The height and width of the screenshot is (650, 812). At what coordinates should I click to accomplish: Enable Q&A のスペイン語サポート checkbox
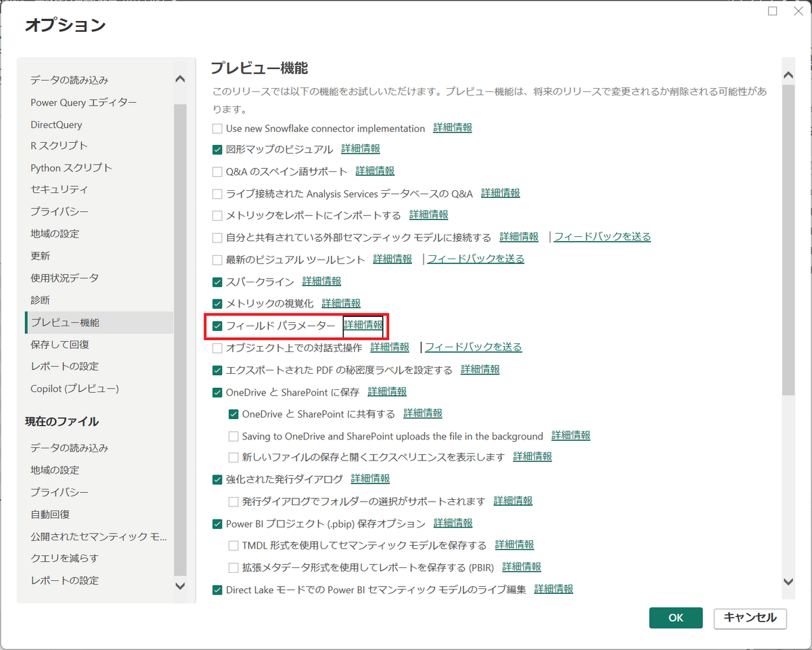[x=217, y=172]
